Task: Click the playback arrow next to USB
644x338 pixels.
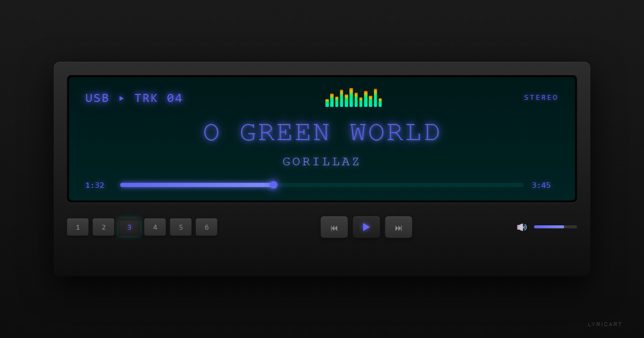Action: point(121,99)
